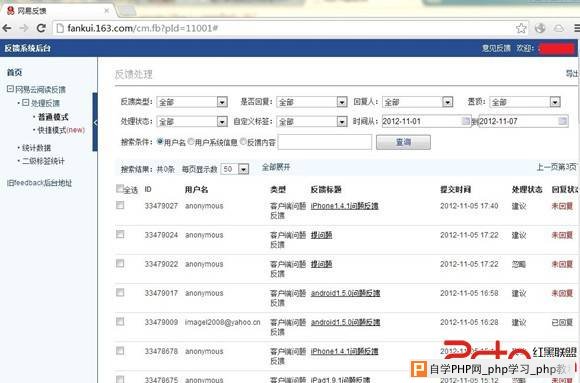Click the address bar URL field
580x383 pixels.
285,28
